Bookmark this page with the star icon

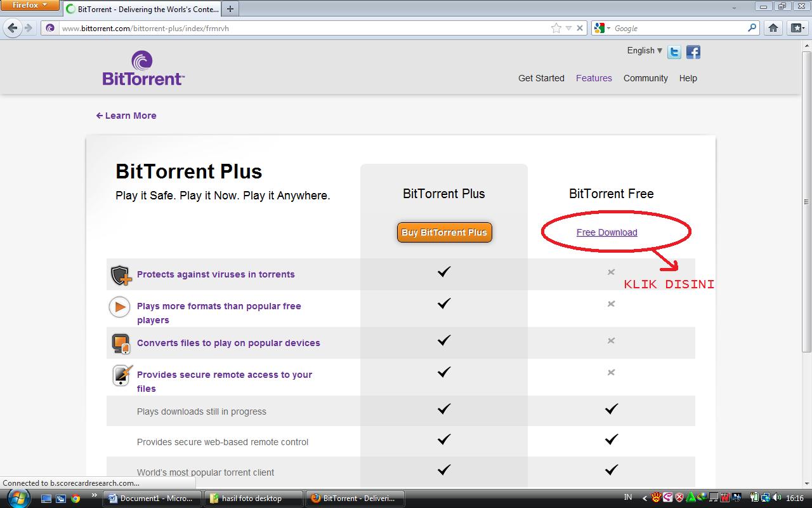(x=556, y=28)
